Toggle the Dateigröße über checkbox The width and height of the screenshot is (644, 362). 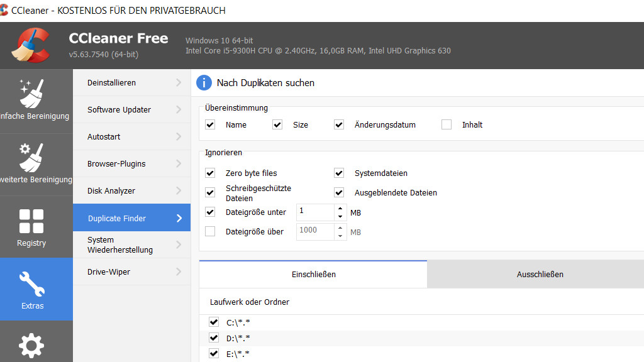210,231
